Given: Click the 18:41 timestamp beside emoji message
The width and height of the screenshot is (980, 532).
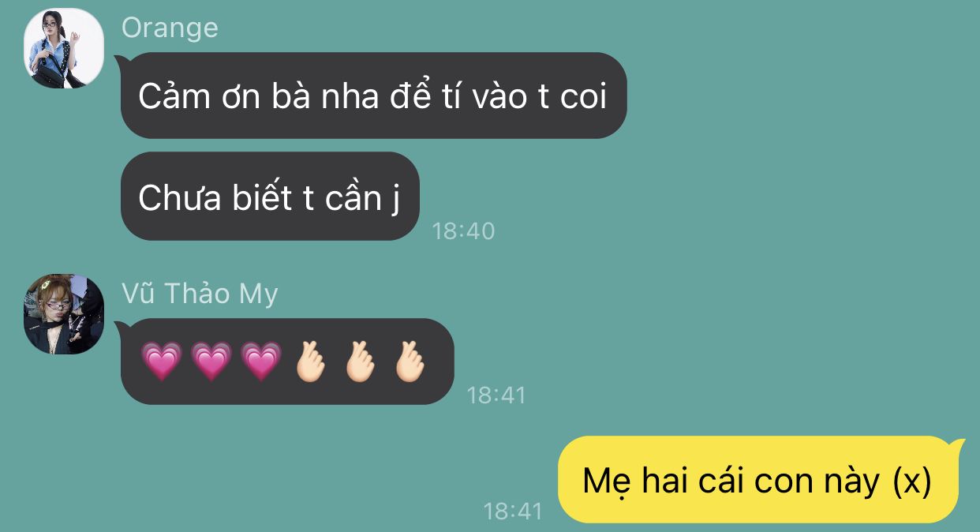Looking at the screenshot, I should click(496, 395).
